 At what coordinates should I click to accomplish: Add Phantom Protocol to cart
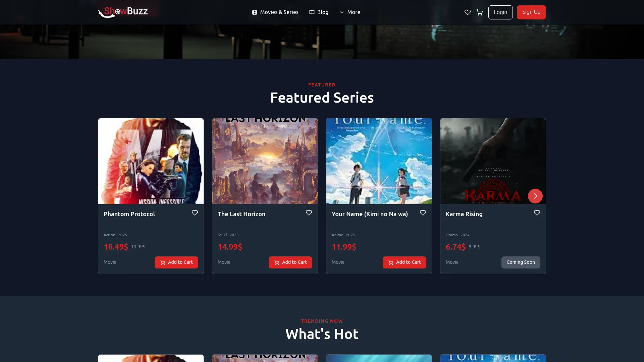[176, 262]
